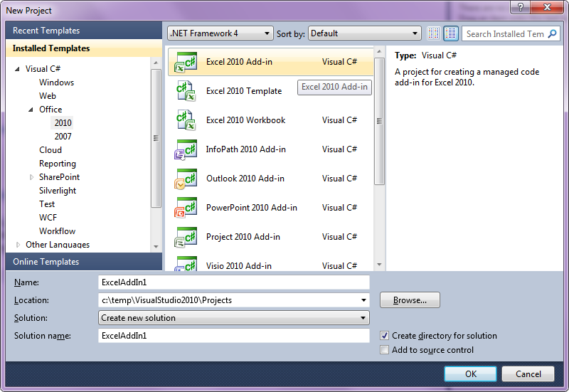The image size is (569, 392).
Task: Select the Excel 2010 Workbook name text
Action: pyautogui.click(x=245, y=120)
